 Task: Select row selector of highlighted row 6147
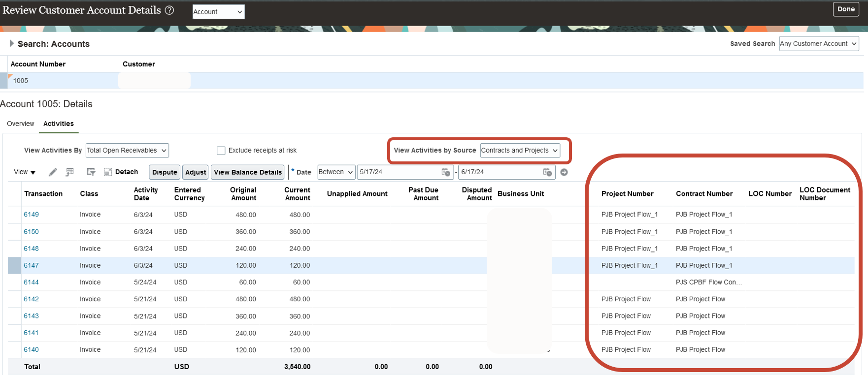point(14,265)
